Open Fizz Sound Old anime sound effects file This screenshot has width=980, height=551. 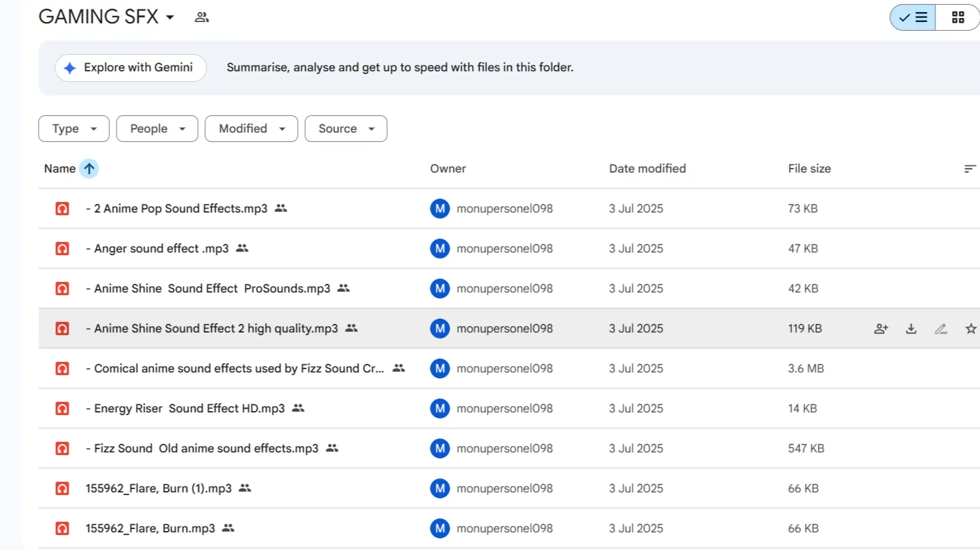click(206, 448)
